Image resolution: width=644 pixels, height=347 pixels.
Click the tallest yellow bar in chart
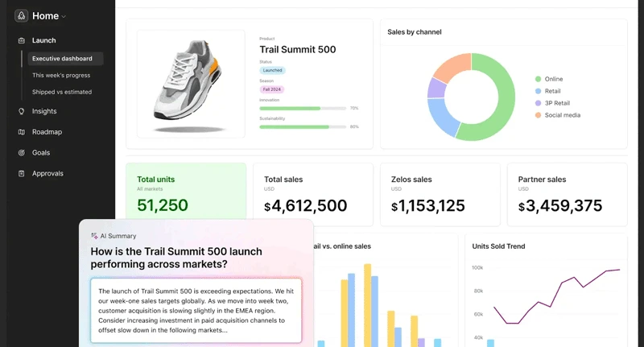point(368,305)
